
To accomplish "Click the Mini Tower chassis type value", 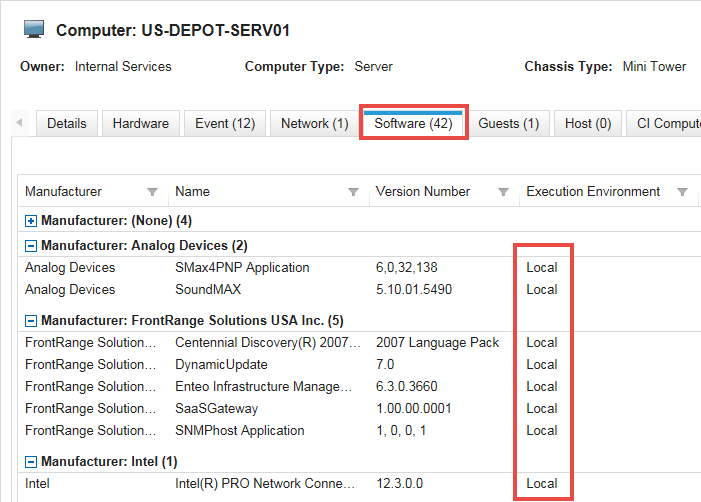I will pyautogui.click(x=654, y=67).
